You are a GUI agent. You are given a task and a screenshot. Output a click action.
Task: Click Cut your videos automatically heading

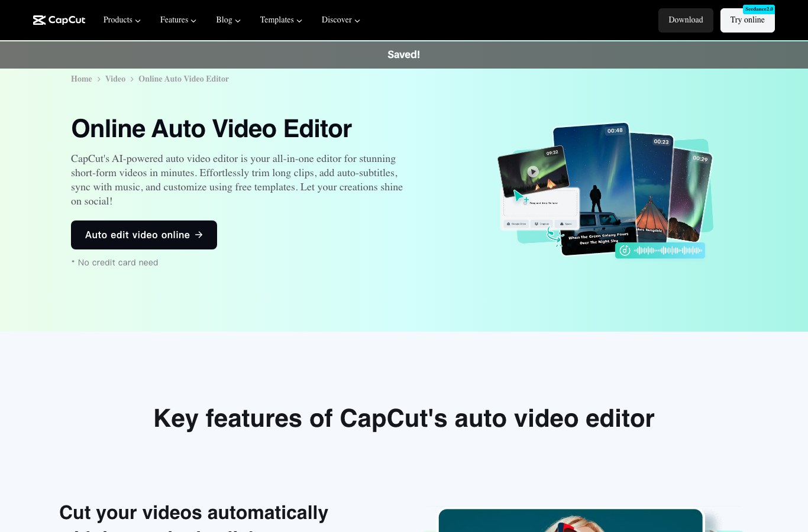click(x=193, y=512)
